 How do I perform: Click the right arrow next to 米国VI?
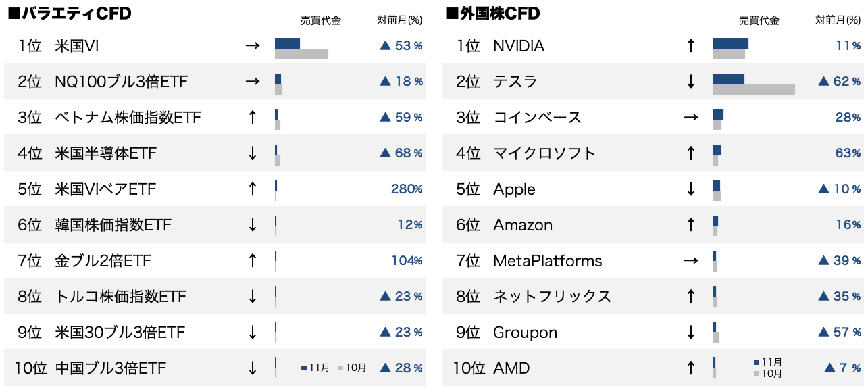pos(253,46)
